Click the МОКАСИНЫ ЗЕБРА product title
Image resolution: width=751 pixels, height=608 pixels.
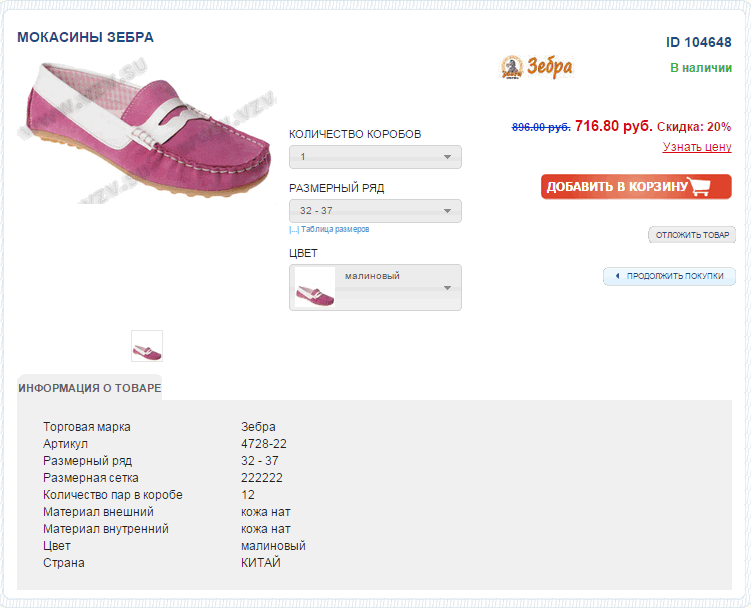click(x=85, y=37)
